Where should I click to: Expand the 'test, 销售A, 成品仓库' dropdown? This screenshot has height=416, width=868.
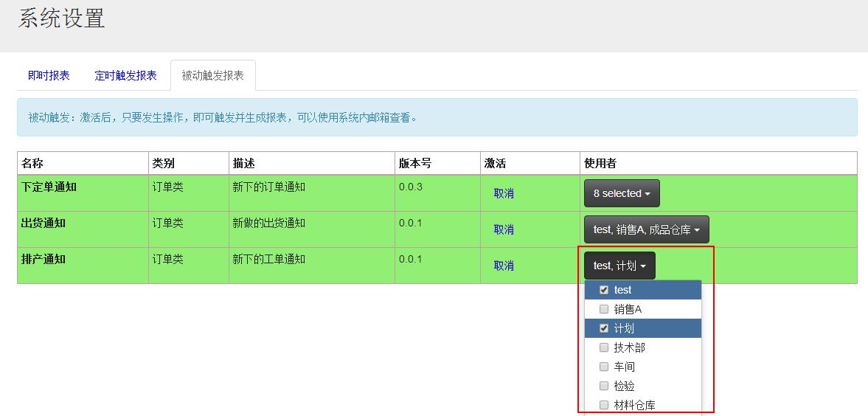click(646, 229)
